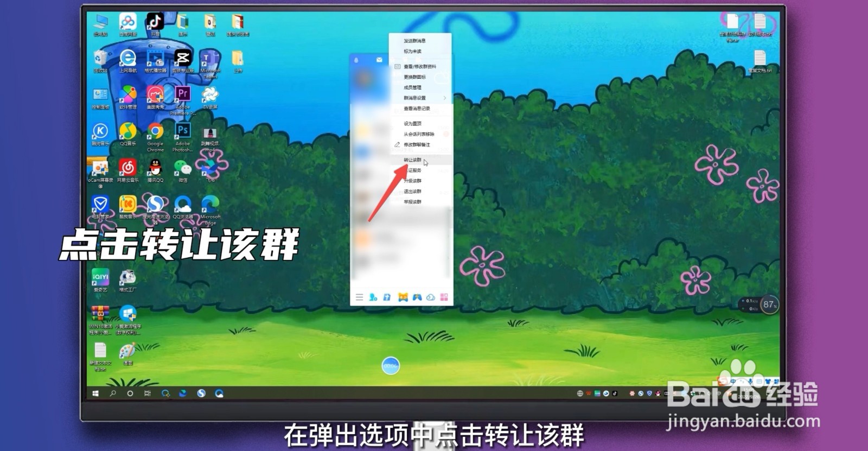Select the 控制面板 desktop icon
This screenshot has width=868, height=451.
click(100, 98)
